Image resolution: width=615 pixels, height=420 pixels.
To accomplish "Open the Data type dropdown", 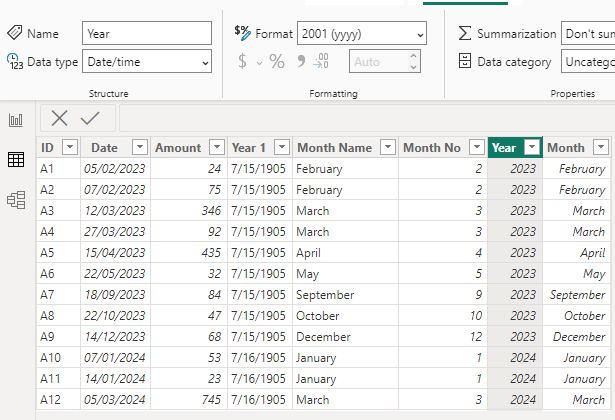I will point(147,61).
